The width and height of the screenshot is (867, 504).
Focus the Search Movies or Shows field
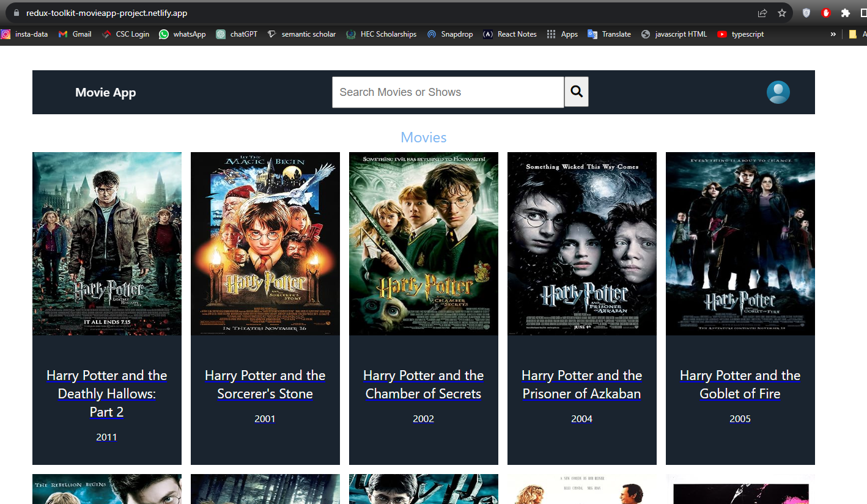(x=448, y=92)
